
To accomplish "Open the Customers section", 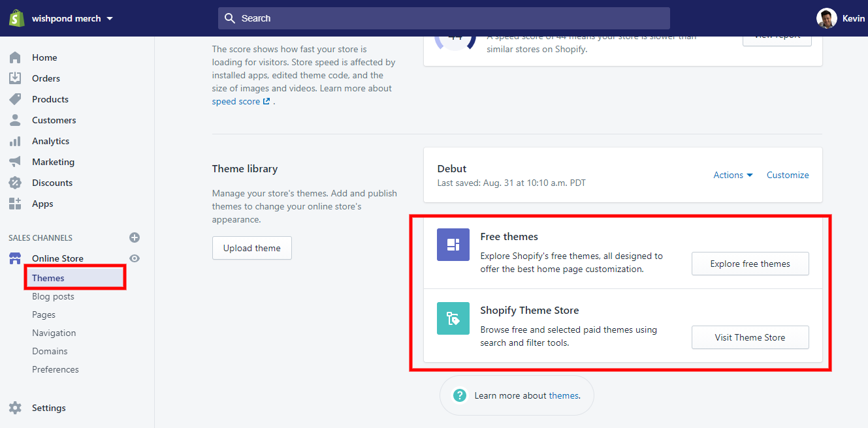I will click(x=54, y=120).
